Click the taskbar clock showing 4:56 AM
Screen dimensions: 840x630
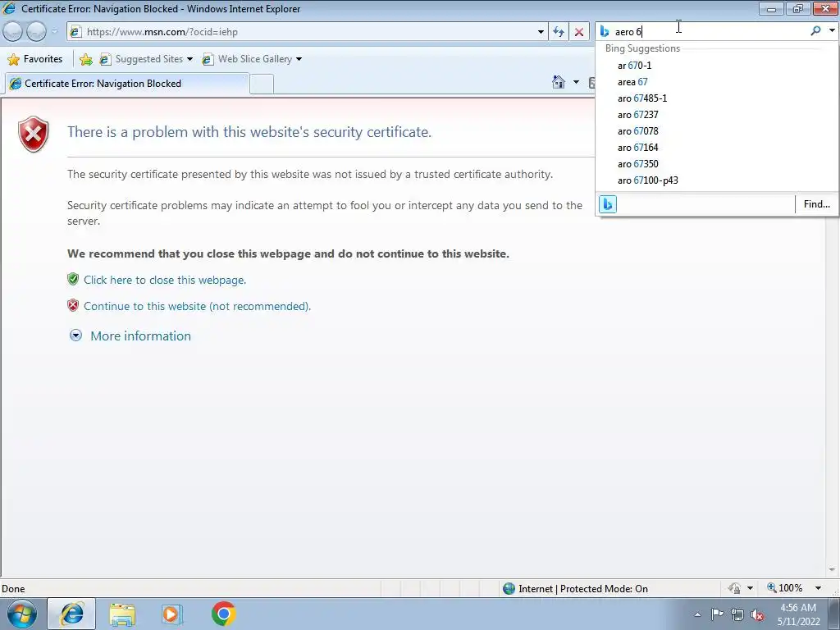point(798,614)
